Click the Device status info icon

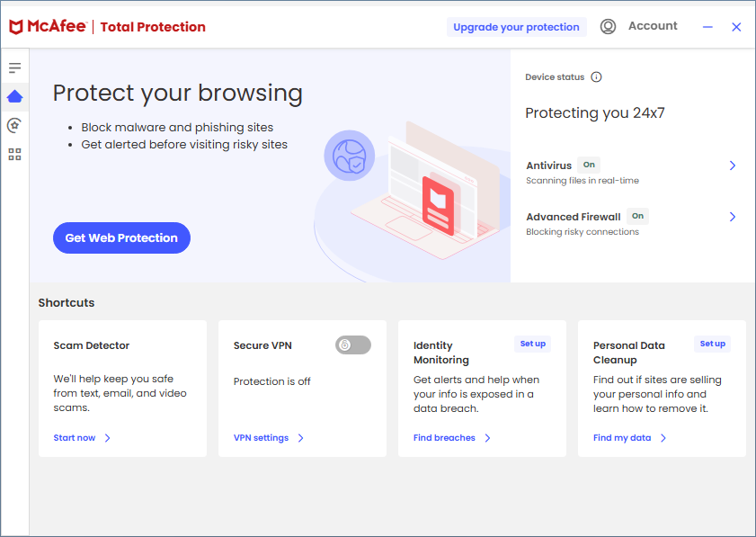click(596, 77)
